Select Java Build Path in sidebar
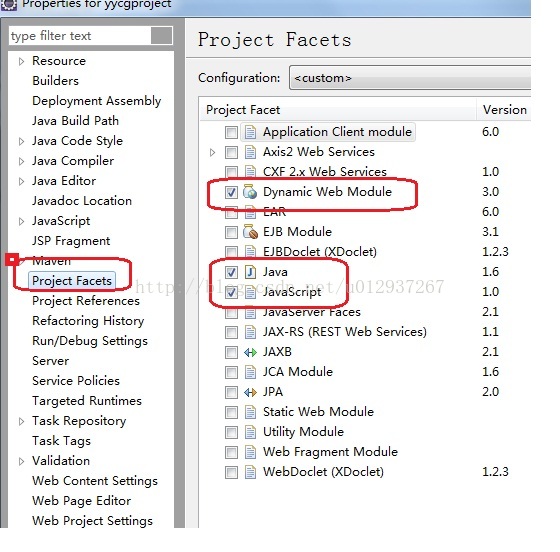The image size is (560, 552). 75,121
